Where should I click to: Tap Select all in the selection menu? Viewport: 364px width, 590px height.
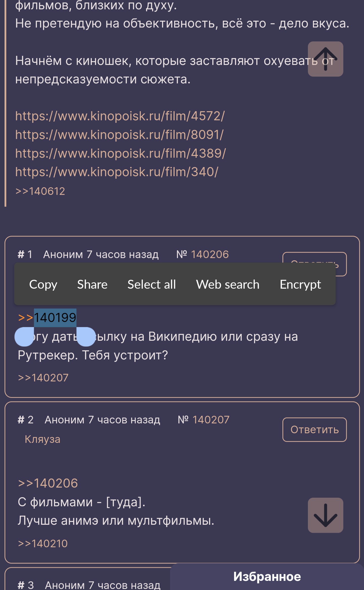(x=152, y=284)
